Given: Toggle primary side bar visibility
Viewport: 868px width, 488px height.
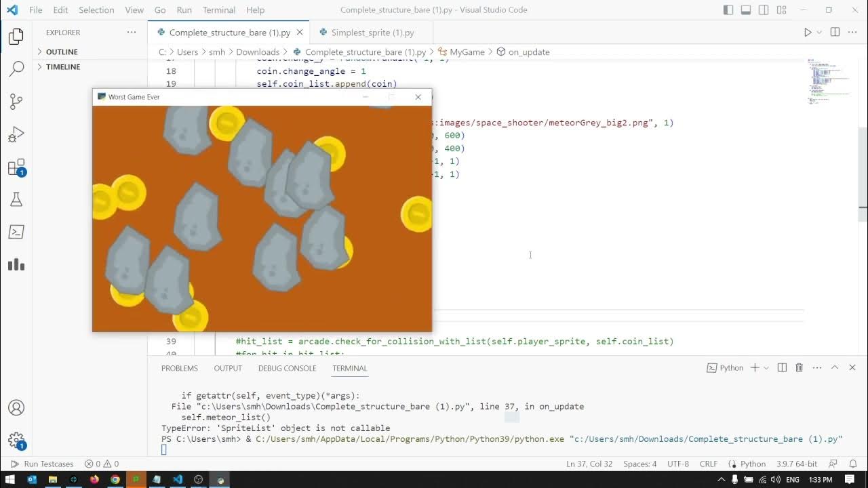Looking at the screenshot, I should [728, 10].
